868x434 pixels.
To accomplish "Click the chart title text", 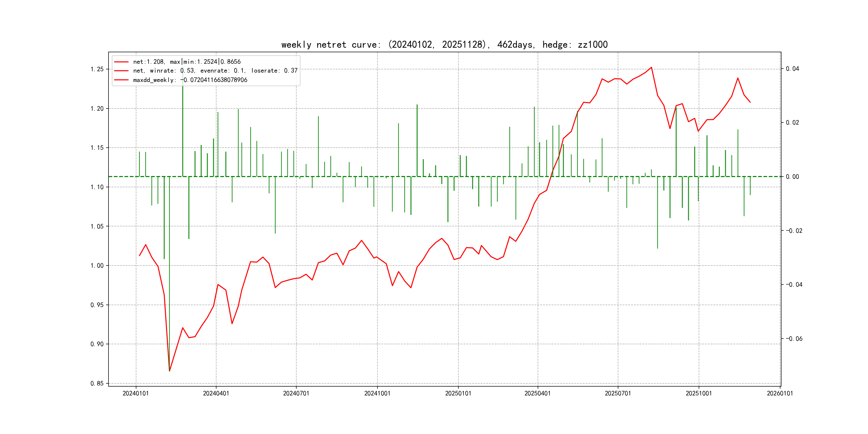I will pyautogui.click(x=444, y=45).
